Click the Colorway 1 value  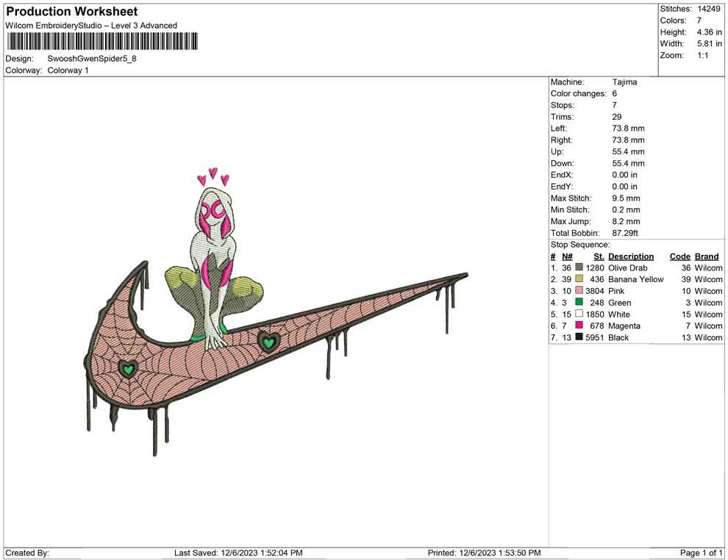coord(68,70)
